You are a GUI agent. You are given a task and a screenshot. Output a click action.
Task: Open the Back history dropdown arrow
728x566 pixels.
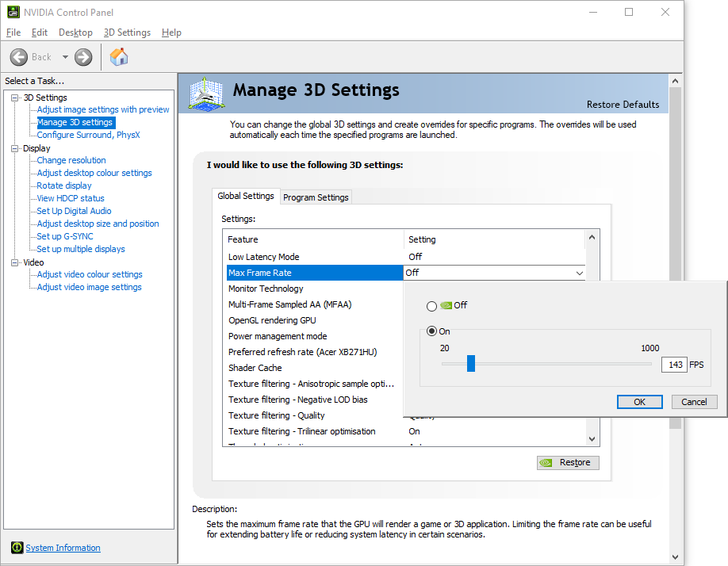click(x=65, y=57)
